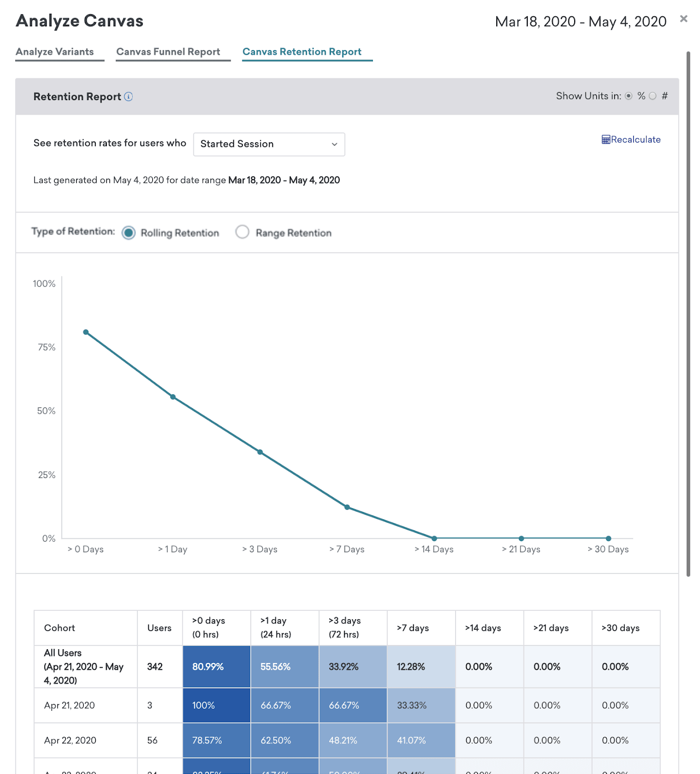Click the chart point at > 7 Days
Screen dimensions: 700x774
(347, 507)
